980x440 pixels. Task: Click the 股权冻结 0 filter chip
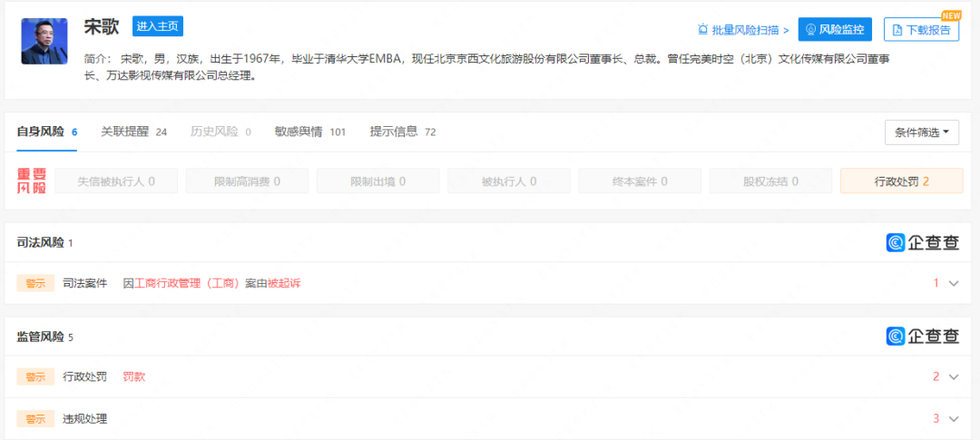[x=770, y=181]
